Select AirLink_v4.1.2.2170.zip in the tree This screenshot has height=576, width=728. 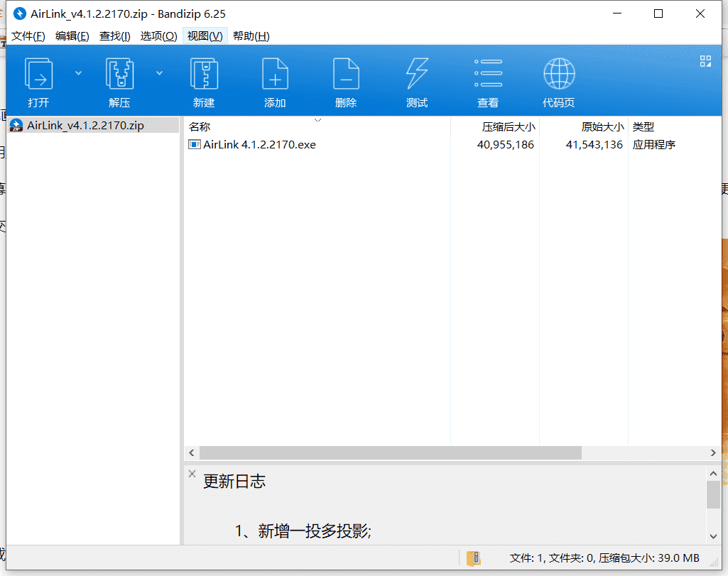[x=93, y=125]
